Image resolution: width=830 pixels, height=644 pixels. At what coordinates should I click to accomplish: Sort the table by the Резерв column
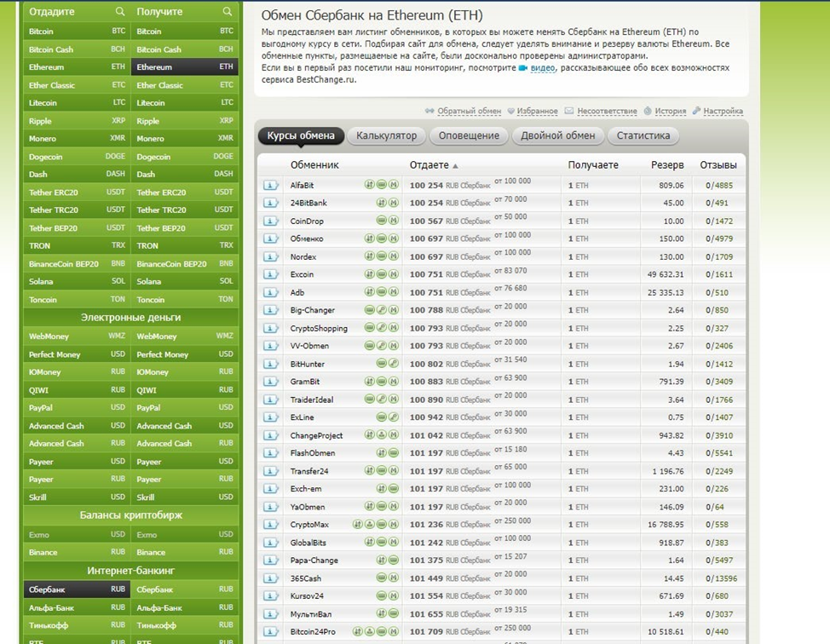[667, 165]
